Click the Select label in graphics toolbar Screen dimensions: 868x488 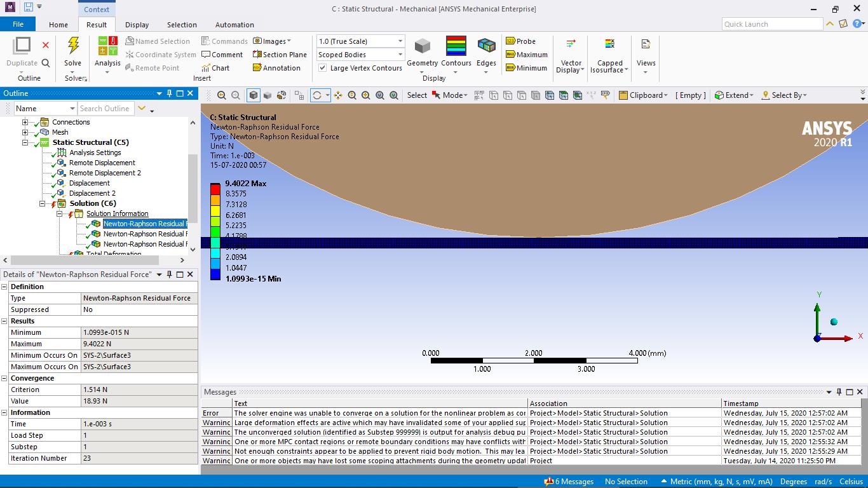click(417, 95)
